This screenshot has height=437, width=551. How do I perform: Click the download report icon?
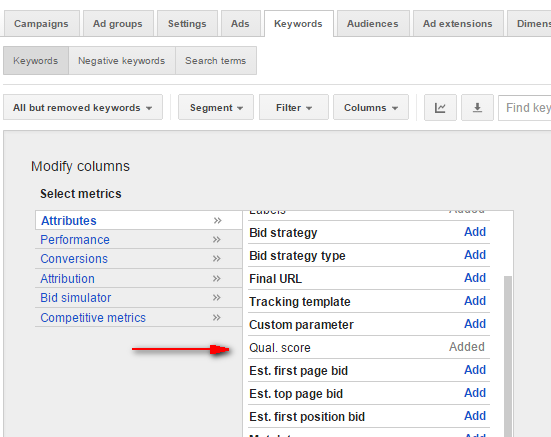[477, 107]
